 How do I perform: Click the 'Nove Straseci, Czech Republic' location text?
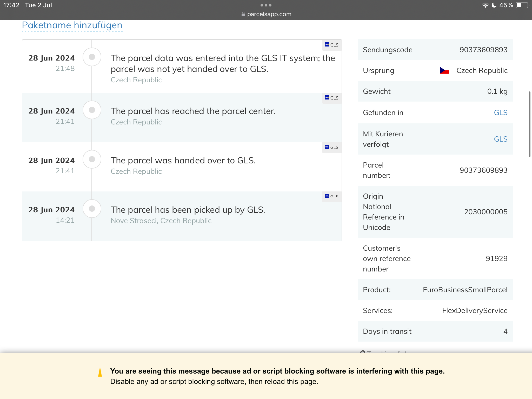[161, 221]
